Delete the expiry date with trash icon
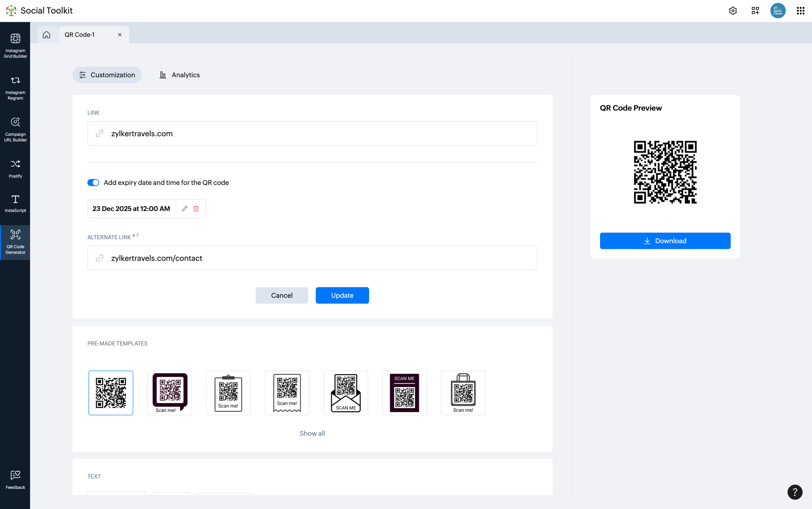Image resolution: width=812 pixels, height=509 pixels. 196,209
